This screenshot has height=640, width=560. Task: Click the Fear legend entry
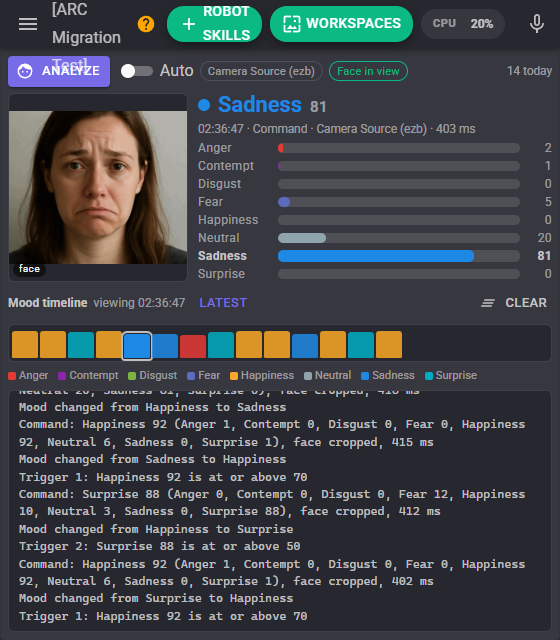tap(203, 376)
